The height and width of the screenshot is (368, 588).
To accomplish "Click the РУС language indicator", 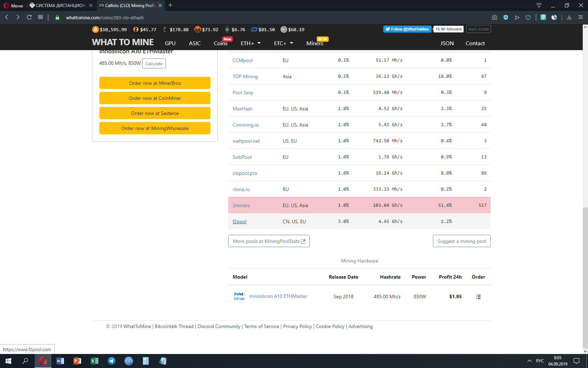I will (540, 361).
